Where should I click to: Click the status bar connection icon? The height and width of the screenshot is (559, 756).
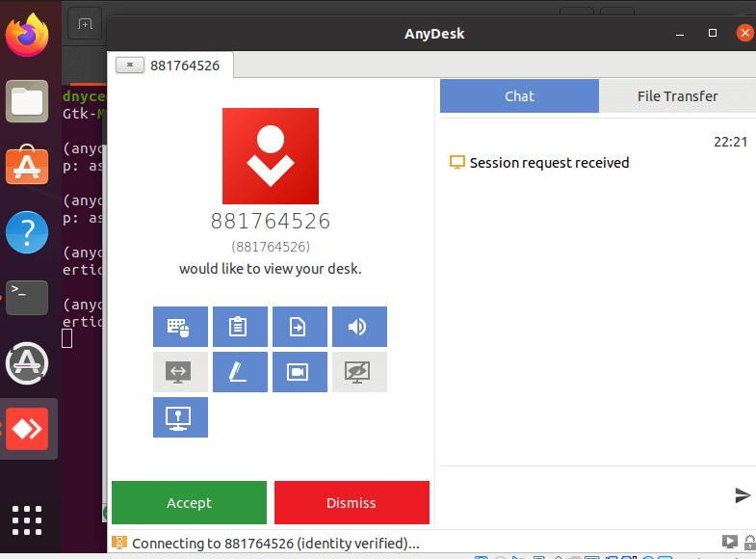coord(119,543)
